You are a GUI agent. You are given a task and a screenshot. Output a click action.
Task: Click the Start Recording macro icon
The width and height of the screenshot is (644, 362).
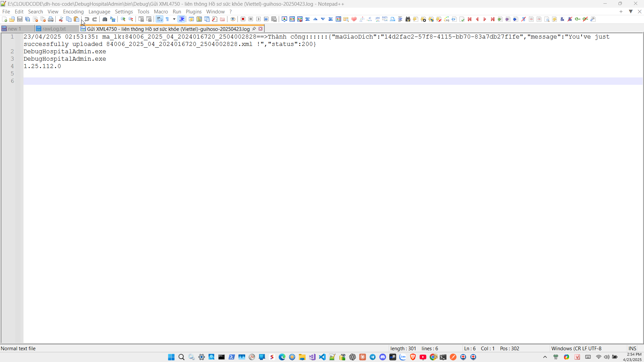tap(243, 19)
